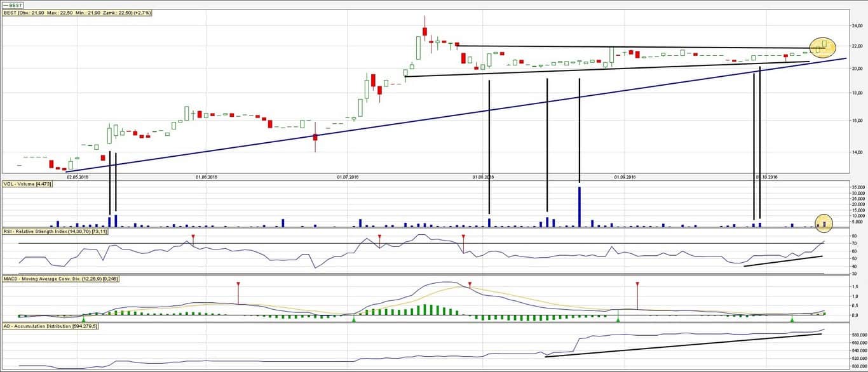This screenshot has width=868, height=372.
Task: Click the AD Accumulation Distribution panel label
Action: point(51,326)
